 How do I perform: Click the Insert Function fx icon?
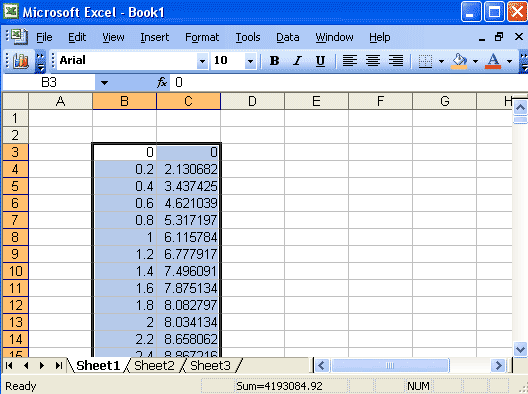162,82
